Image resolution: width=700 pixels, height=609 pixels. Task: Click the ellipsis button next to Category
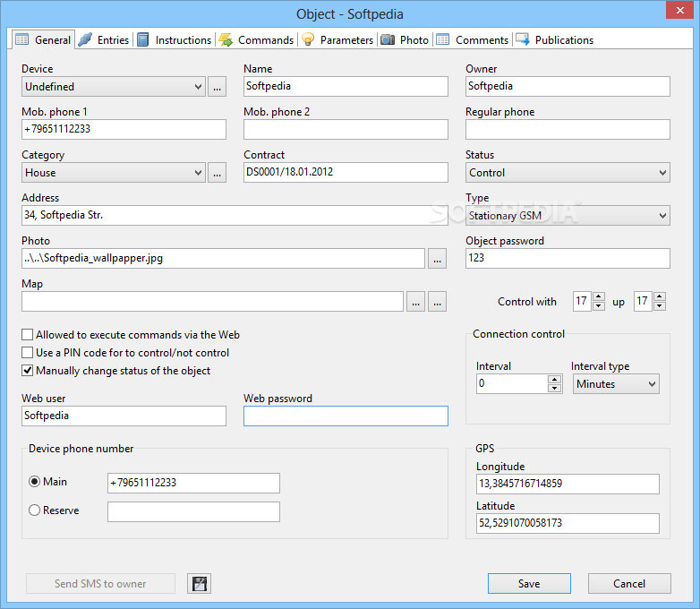pyautogui.click(x=217, y=173)
